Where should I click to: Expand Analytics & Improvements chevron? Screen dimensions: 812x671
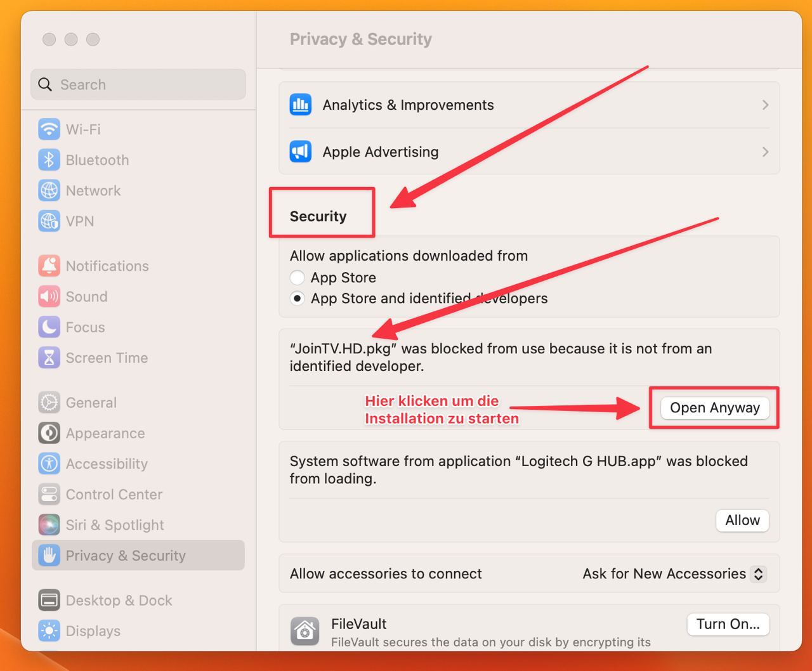coord(765,105)
